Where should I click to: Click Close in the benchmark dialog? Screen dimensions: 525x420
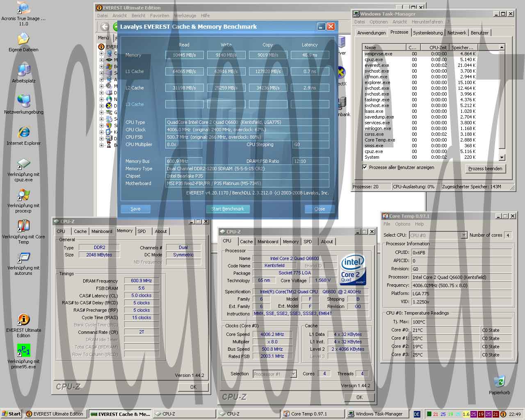click(x=320, y=209)
